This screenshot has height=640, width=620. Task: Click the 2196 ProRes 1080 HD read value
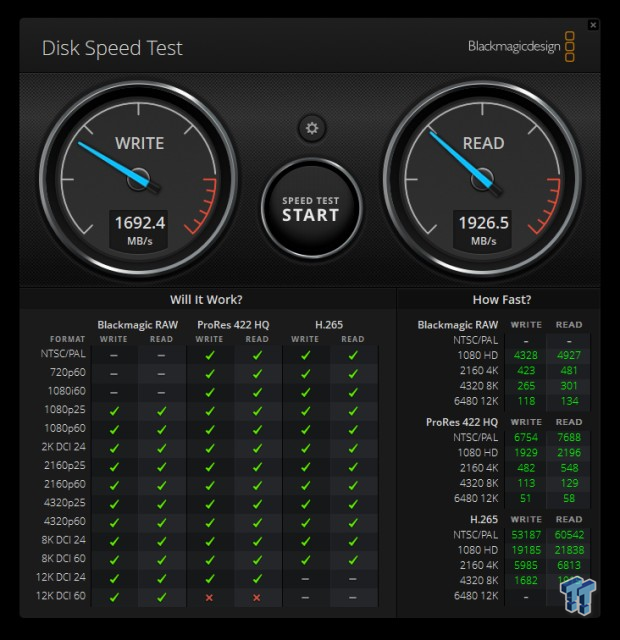coord(569,453)
